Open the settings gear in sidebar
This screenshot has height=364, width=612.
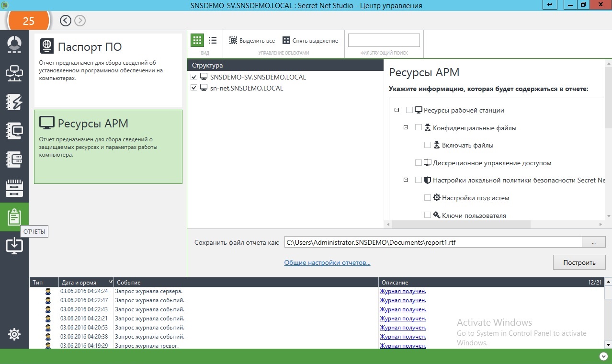(x=14, y=334)
